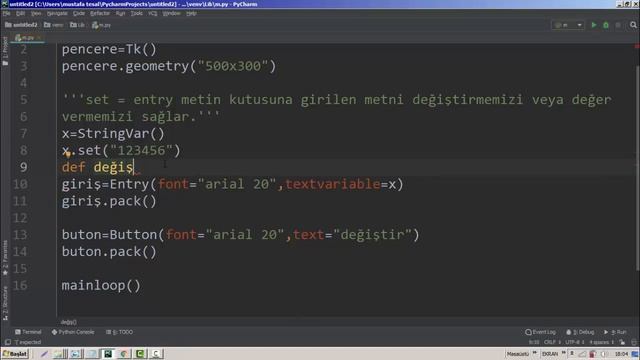Open the File menu
Viewport: 640px width, 360px height.
[7, 13]
